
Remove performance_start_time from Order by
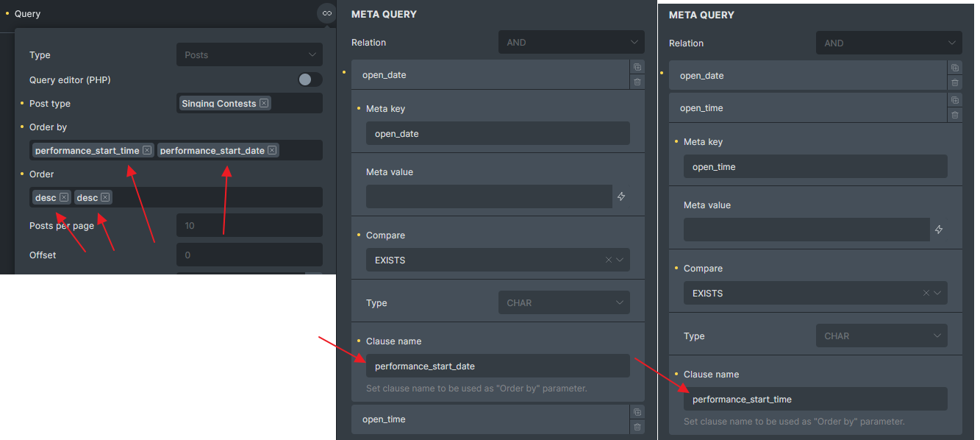[147, 150]
